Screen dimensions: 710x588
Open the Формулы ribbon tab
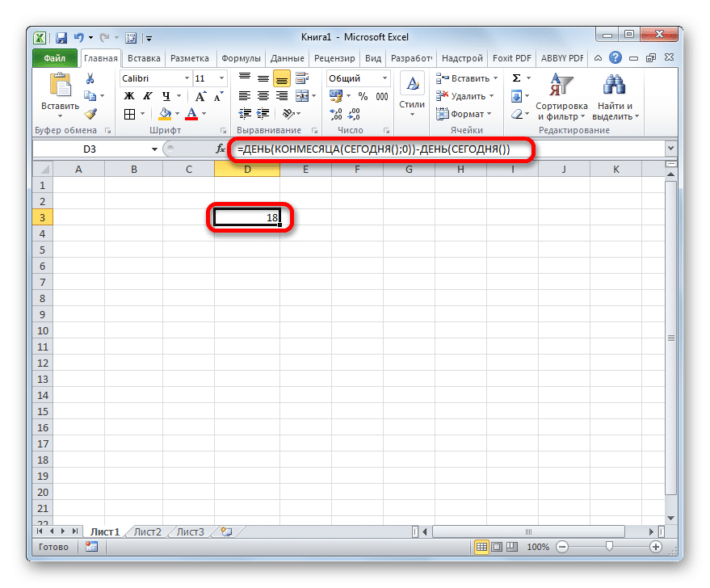(x=241, y=58)
